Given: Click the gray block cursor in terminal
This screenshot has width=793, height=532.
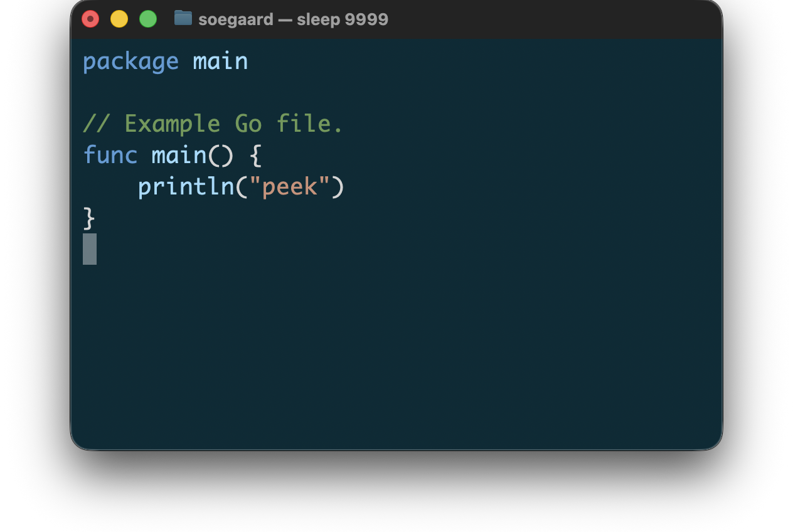Looking at the screenshot, I should [x=90, y=249].
